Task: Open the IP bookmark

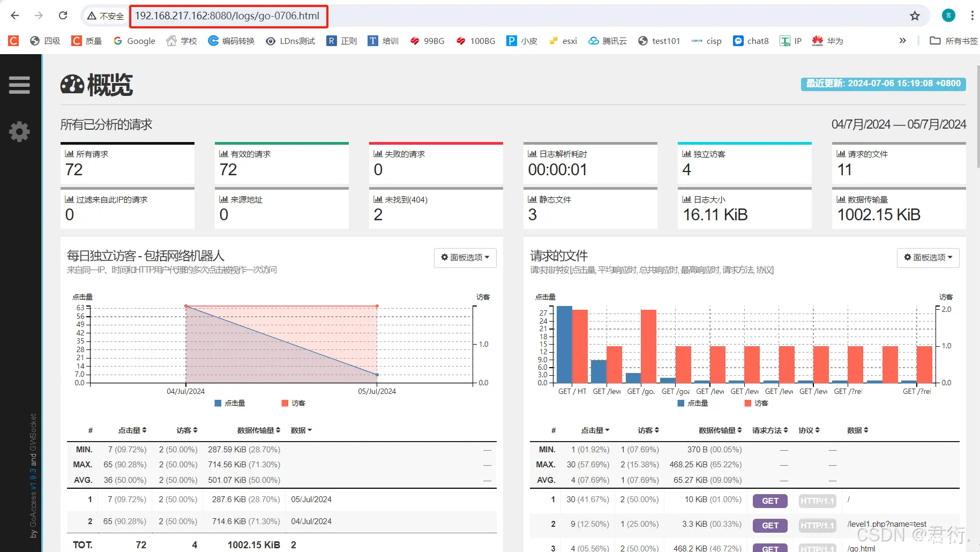Action: click(x=791, y=41)
